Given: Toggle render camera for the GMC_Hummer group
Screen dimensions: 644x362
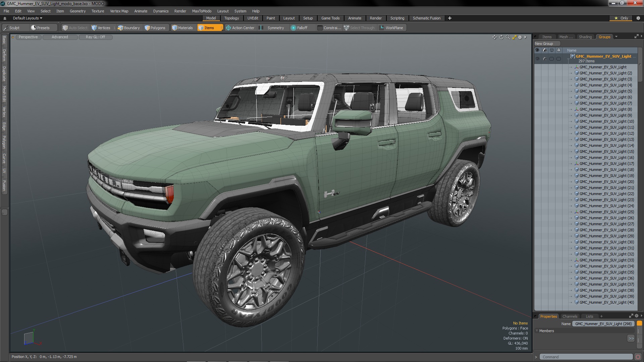Looking at the screenshot, I should pos(545,59).
